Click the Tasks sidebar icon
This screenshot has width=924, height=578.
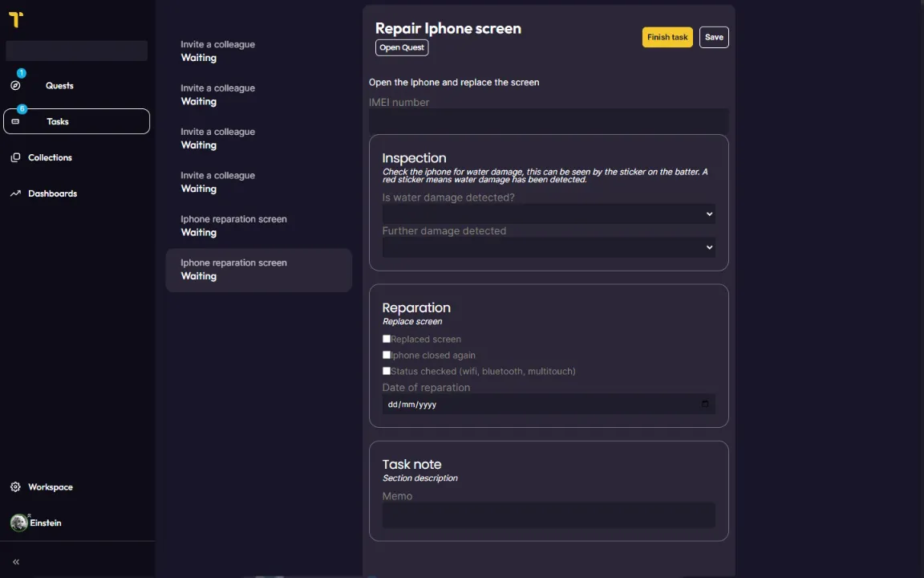pyautogui.click(x=16, y=121)
